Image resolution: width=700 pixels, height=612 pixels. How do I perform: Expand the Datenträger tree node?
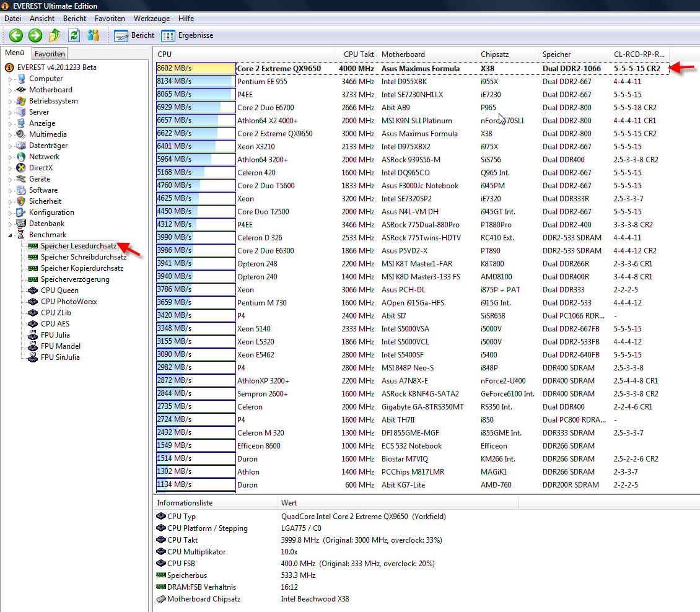[x=11, y=146]
